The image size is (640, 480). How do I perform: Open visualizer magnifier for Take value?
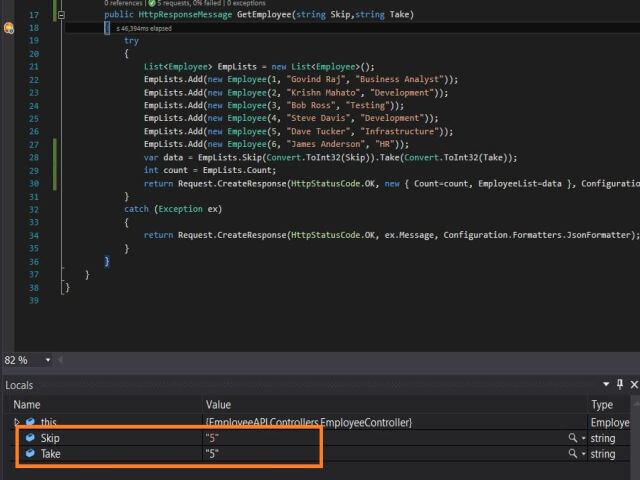tap(572, 454)
